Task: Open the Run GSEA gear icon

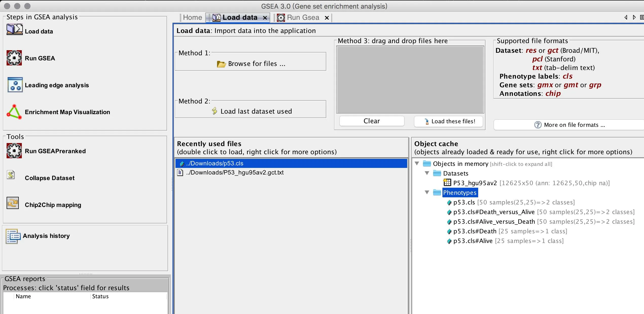Action: 14,58
